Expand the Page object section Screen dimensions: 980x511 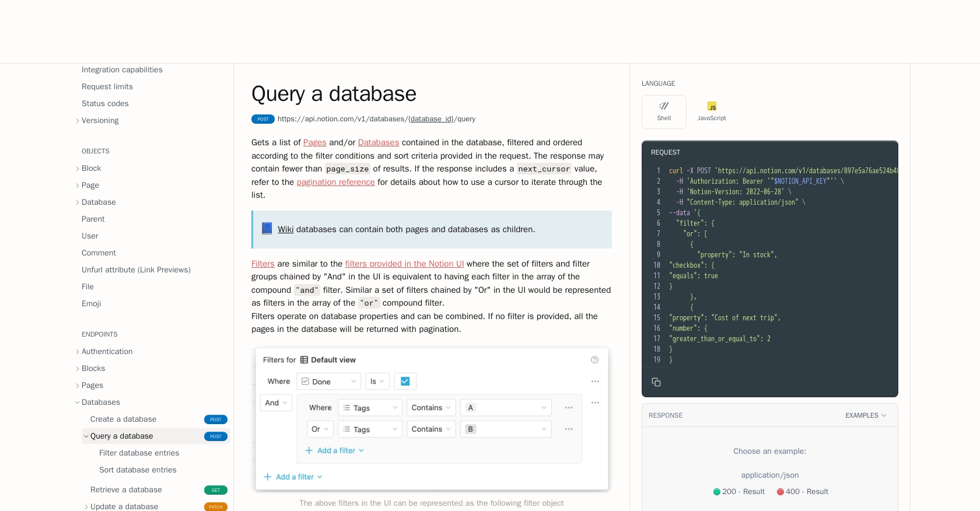[x=78, y=185]
